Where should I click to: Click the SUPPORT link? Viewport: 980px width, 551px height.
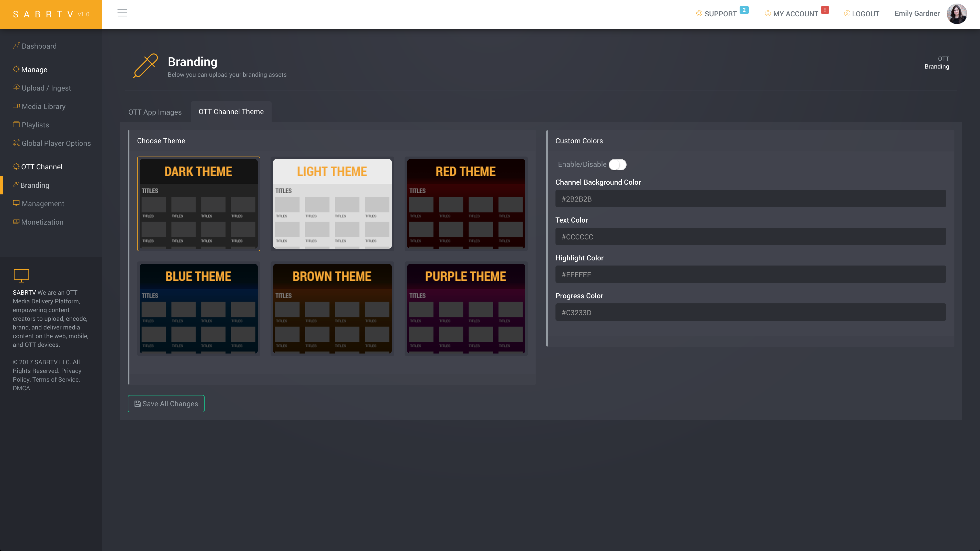[x=720, y=14]
